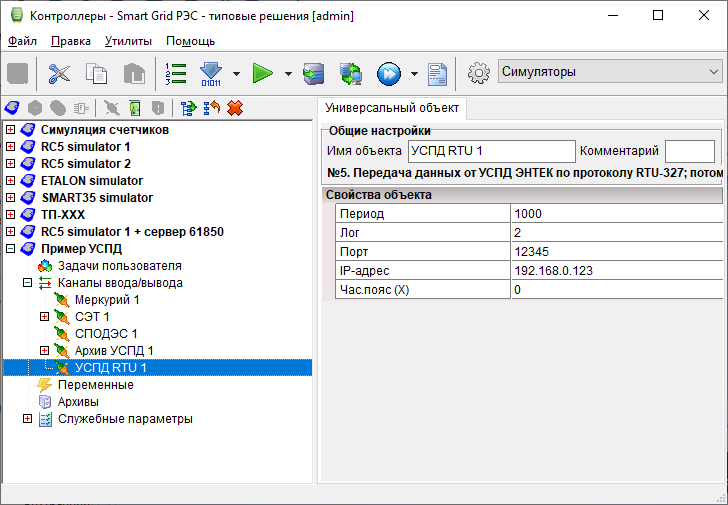Click the numbered list toolbar icon
The image size is (728, 505).
[x=176, y=73]
